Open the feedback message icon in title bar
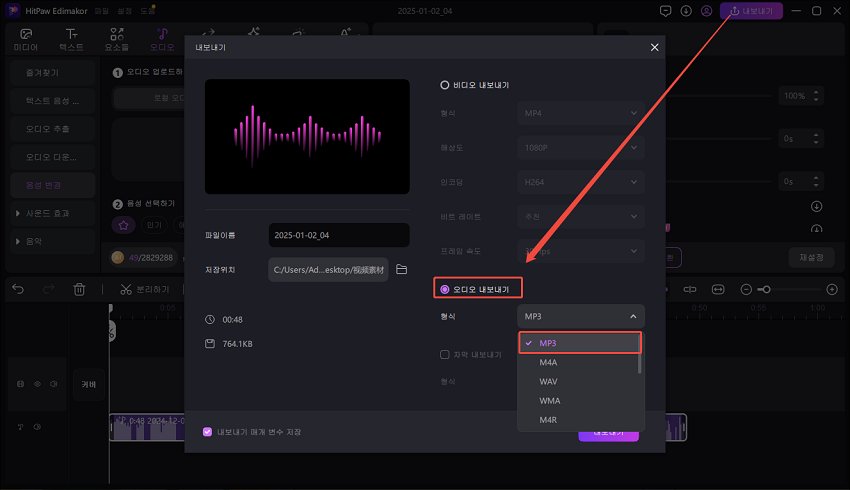850x490 pixels. point(665,11)
